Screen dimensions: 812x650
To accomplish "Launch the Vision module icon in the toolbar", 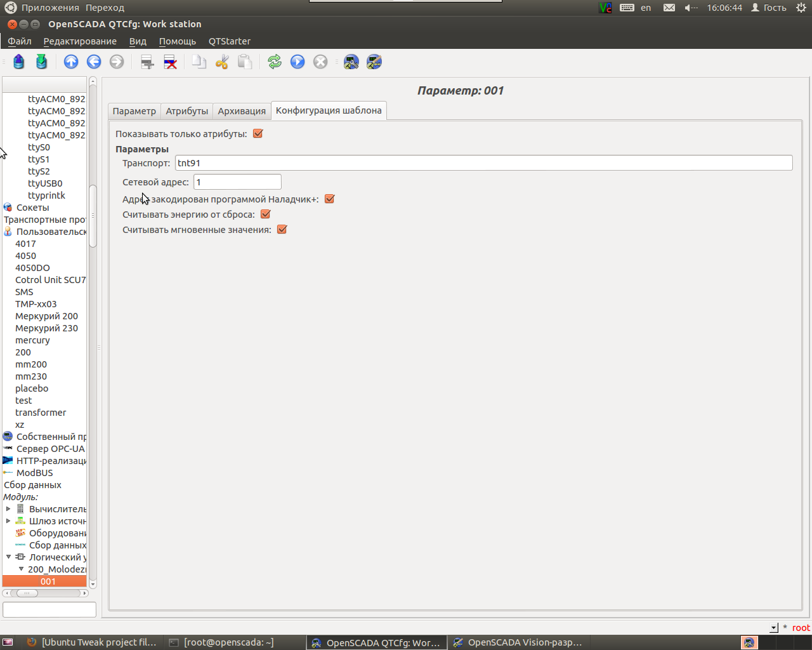I will [x=374, y=62].
